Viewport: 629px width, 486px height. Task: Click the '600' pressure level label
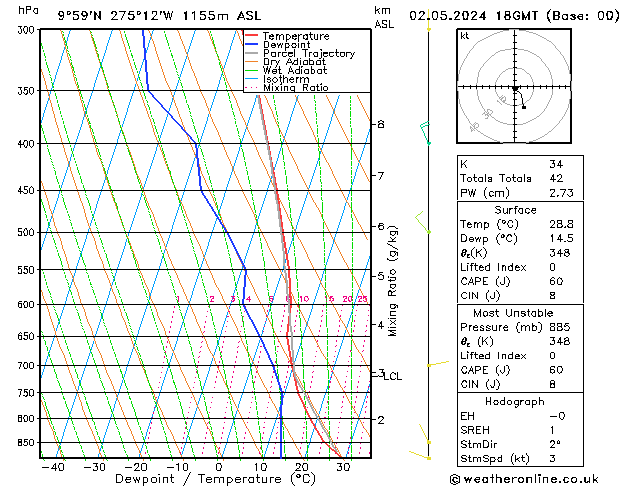[28, 305]
